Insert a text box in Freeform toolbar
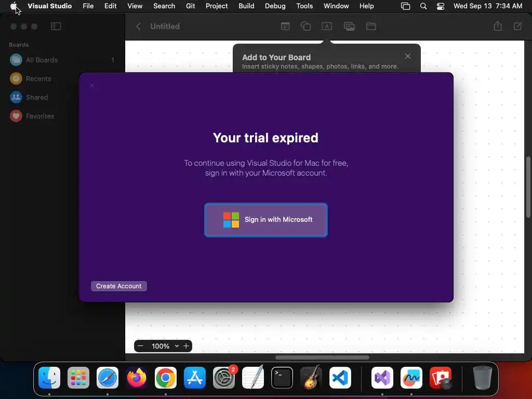The width and height of the screenshot is (532, 399). pos(327,26)
